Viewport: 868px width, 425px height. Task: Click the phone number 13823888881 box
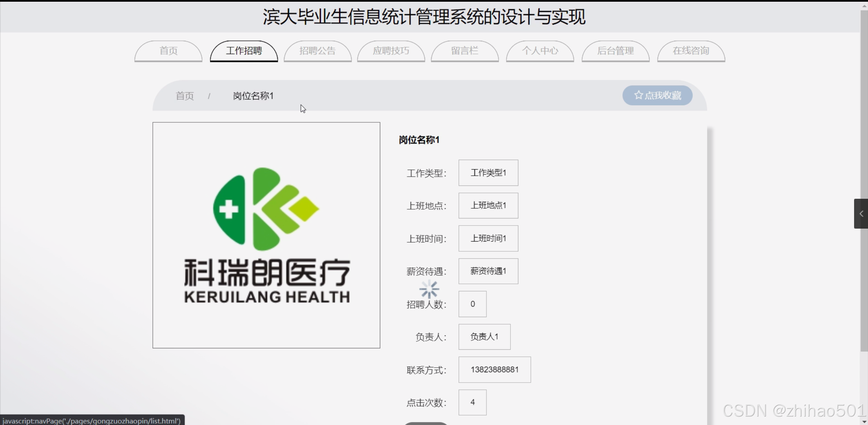[495, 370]
